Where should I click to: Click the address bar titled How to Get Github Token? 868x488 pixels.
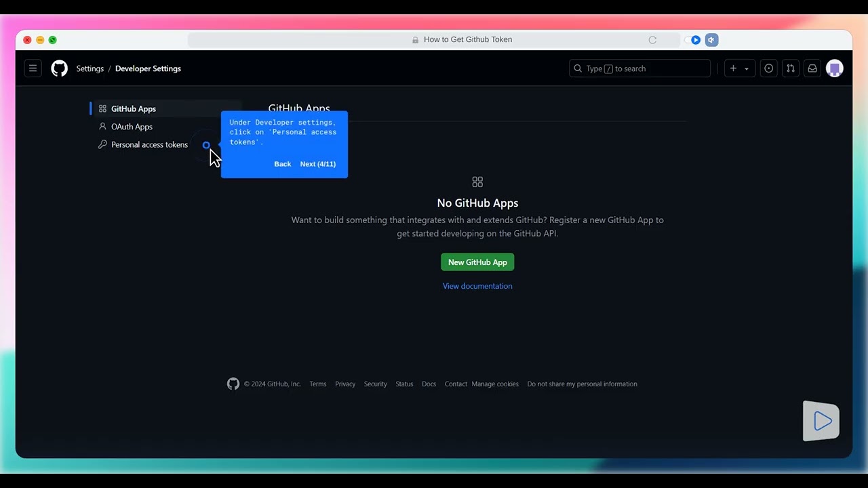[x=434, y=40]
